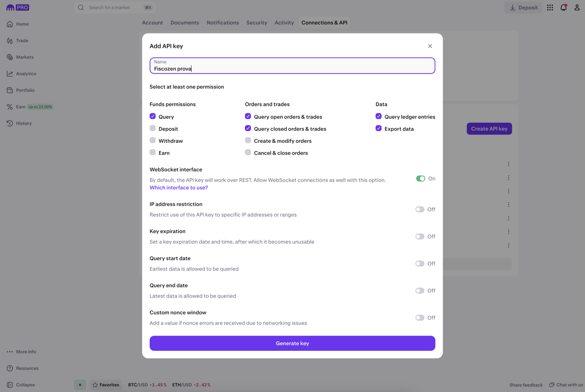The width and height of the screenshot is (585, 392).
Task: Check Create & modify orders permission
Action: tap(248, 141)
